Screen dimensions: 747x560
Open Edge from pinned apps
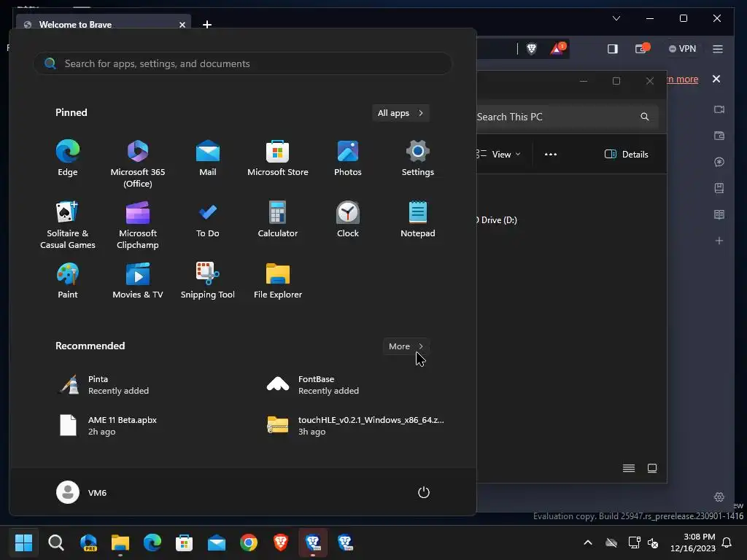pos(68,158)
